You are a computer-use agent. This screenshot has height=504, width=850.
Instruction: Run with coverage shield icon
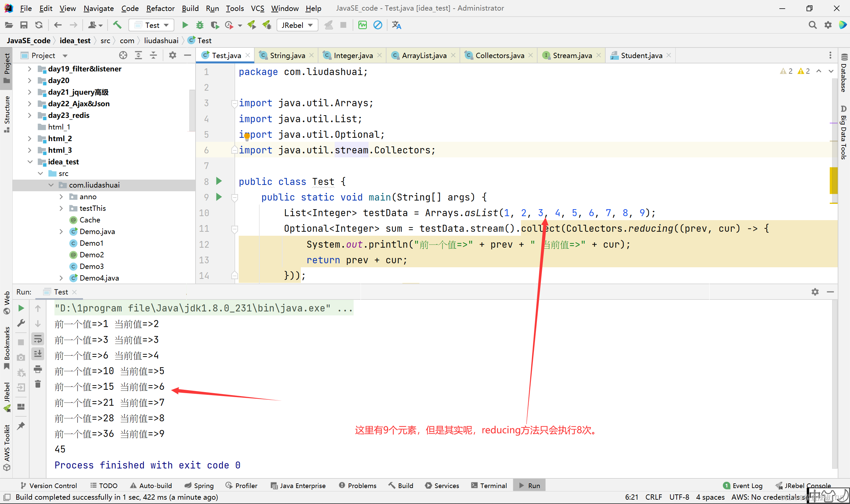tap(214, 25)
